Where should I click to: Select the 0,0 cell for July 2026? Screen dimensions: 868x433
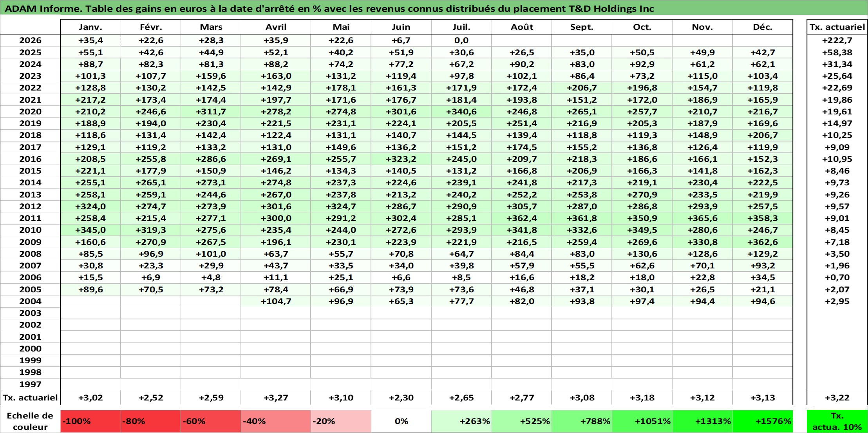(461, 40)
